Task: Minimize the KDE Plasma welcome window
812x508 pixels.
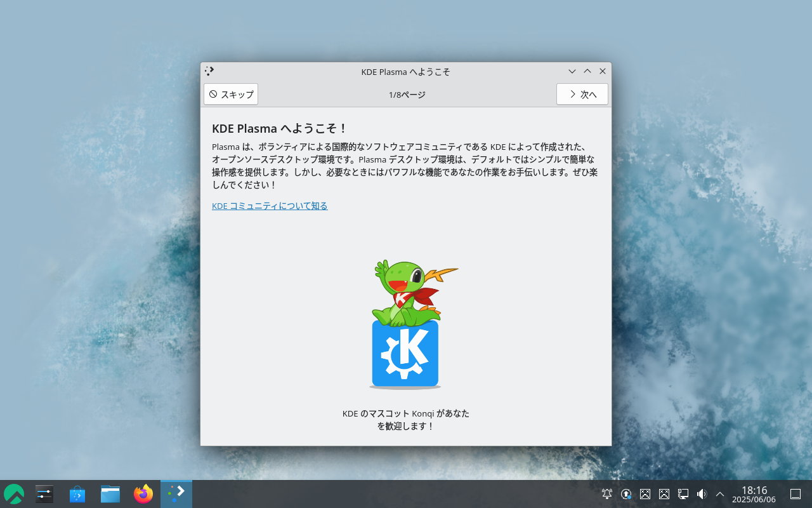Action: pos(572,71)
